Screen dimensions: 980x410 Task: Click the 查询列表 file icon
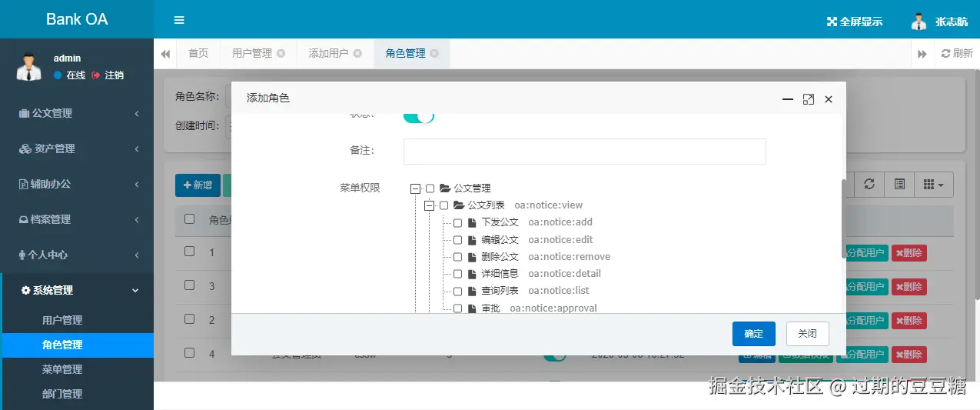pos(471,291)
